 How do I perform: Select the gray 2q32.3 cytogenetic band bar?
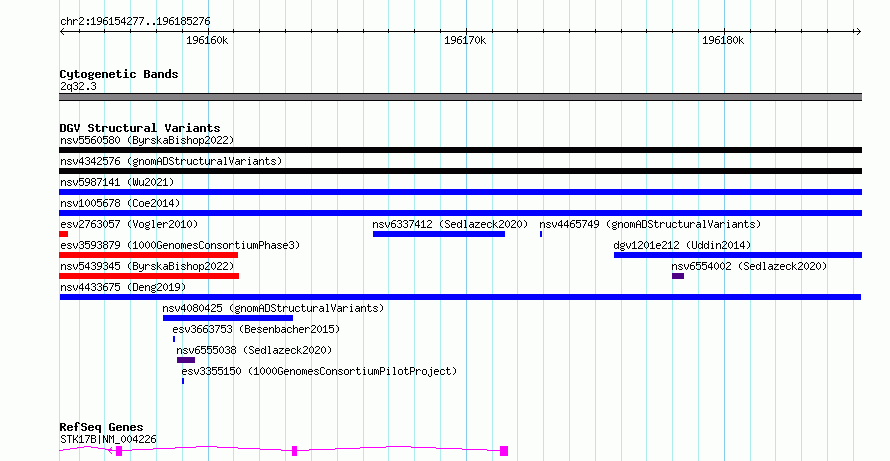(460, 97)
